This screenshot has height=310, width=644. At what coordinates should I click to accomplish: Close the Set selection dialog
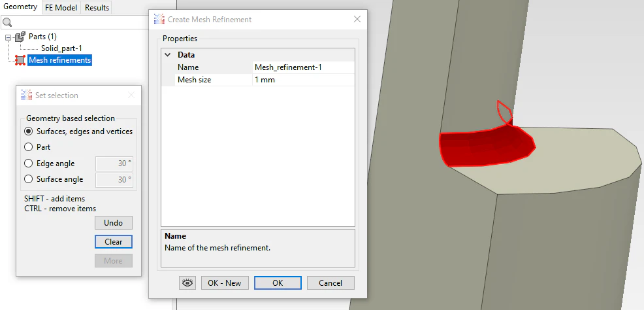click(x=131, y=95)
